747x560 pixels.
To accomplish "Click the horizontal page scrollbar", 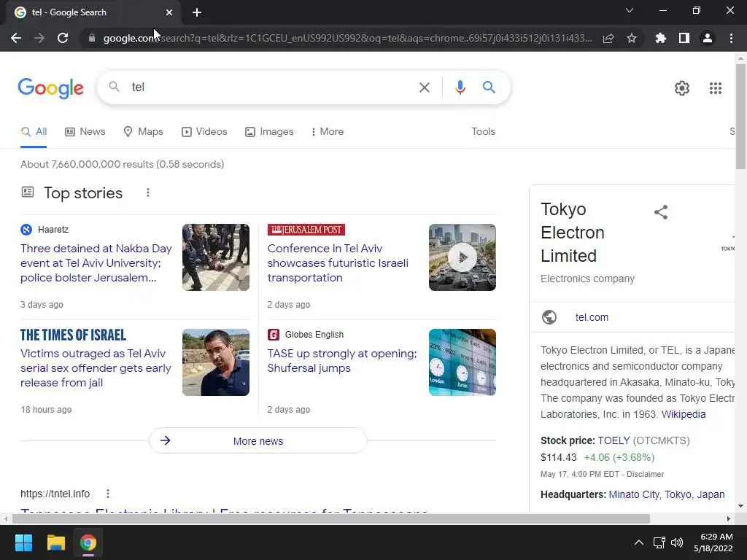I will 331,518.
